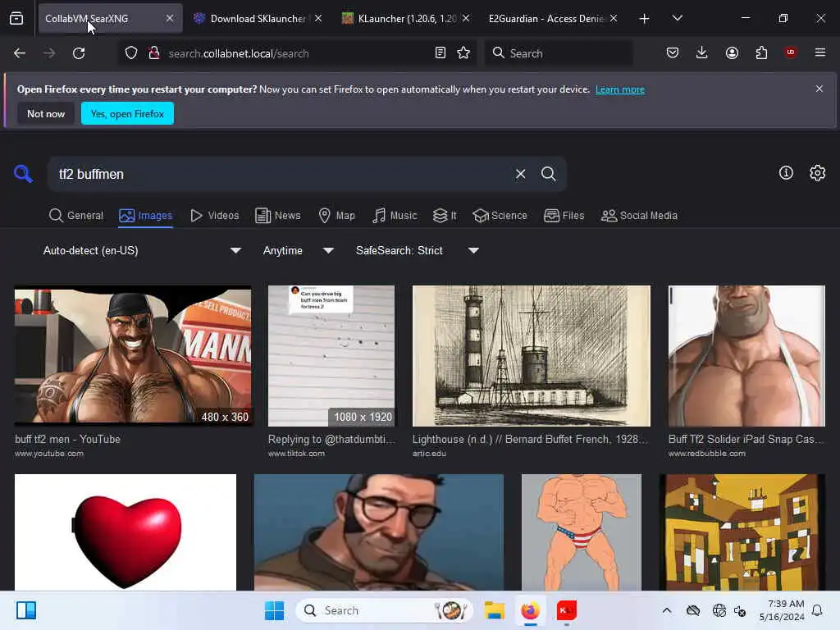Image resolution: width=840 pixels, height=630 pixels.
Task: Open SearXNG preferences gear
Action: pyautogui.click(x=818, y=172)
